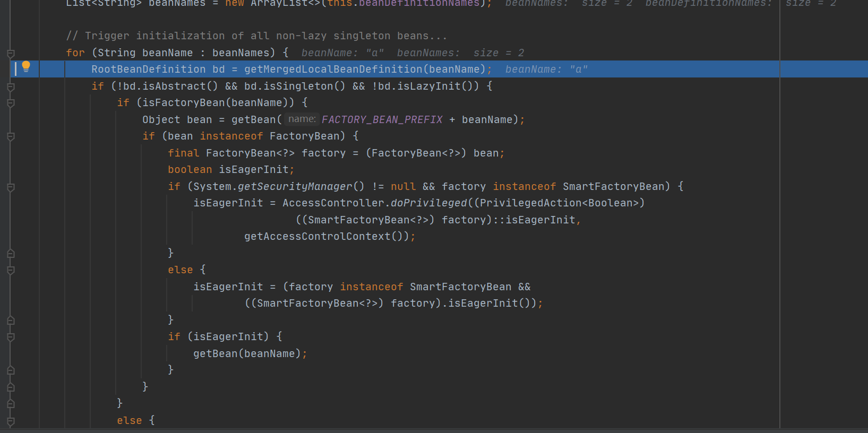
Task: Click 'RootBeanDefinition' type on the highlighted line
Action: (149, 70)
